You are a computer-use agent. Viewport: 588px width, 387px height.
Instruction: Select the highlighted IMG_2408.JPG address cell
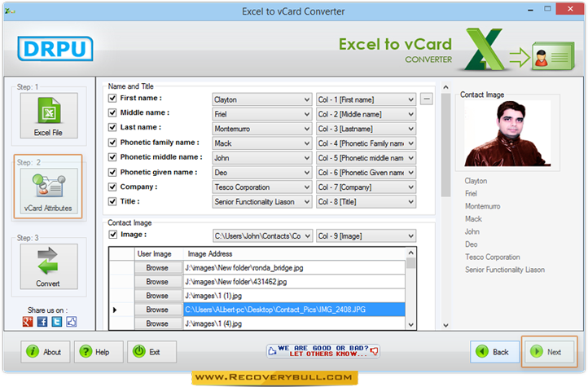click(294, 310)
